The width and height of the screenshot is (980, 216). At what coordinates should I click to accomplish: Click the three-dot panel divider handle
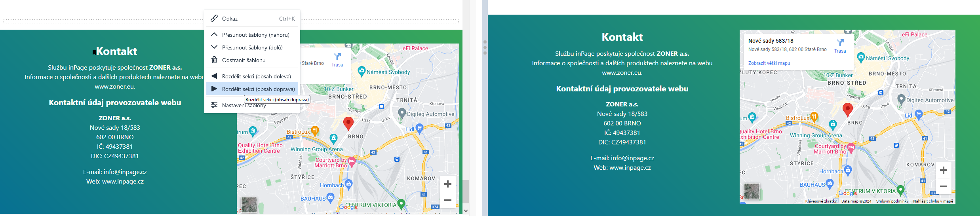pos(485,47)
